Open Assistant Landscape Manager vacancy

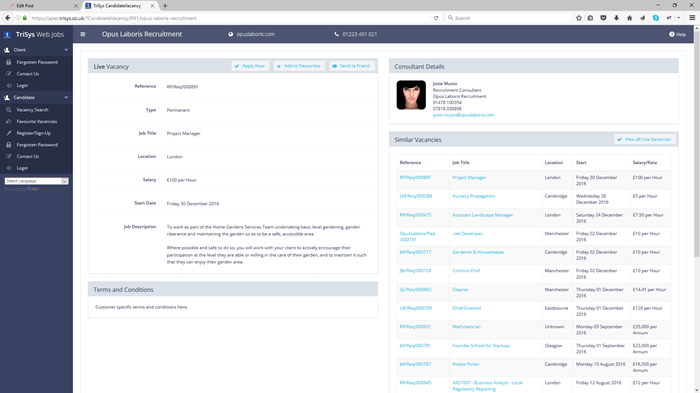[x=483, y=215]
